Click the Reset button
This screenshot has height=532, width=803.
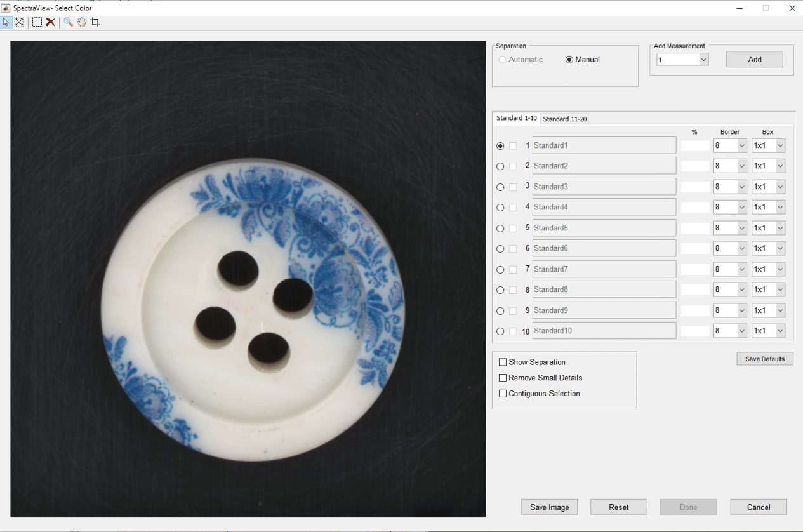tap(618, 507)
